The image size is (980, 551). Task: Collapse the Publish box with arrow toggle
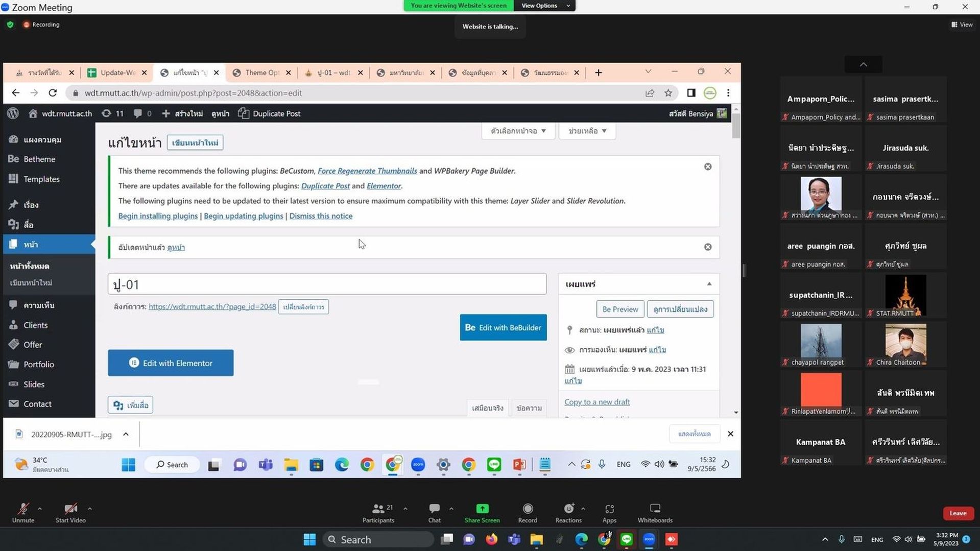(709, 284)
